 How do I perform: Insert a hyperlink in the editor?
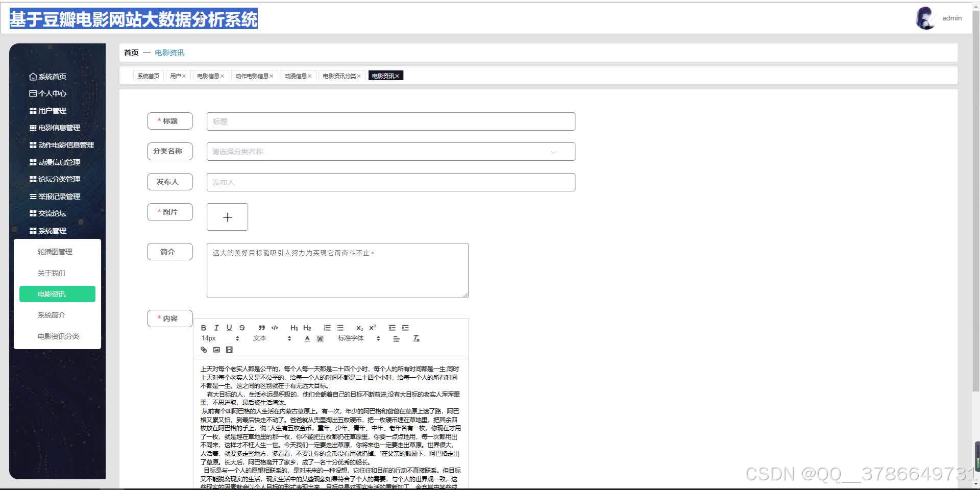[204, 350]
